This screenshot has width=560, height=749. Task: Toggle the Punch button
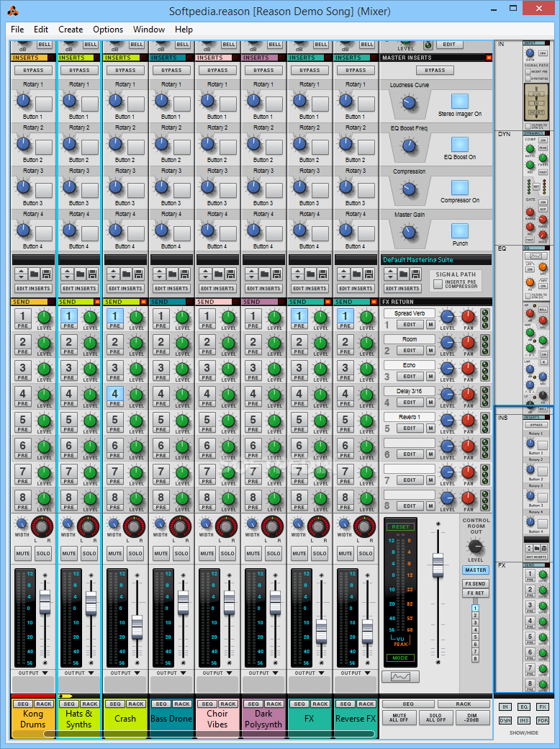pos(460,231)
